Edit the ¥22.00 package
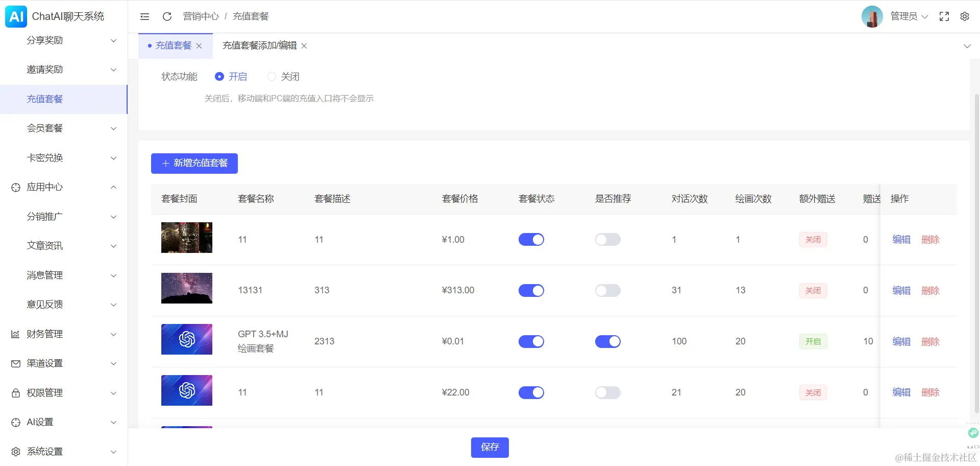Image resolution: width=980 pixels, height=466 pixels. click(x=901, y=392)
